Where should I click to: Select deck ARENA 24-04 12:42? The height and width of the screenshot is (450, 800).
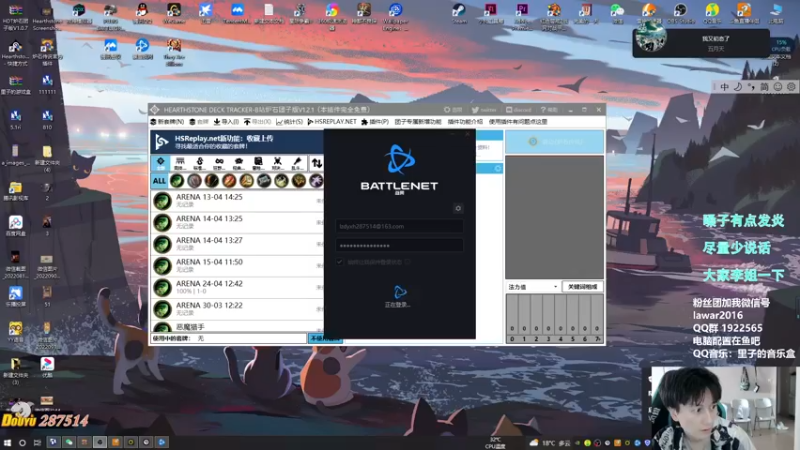coord(237,288)
